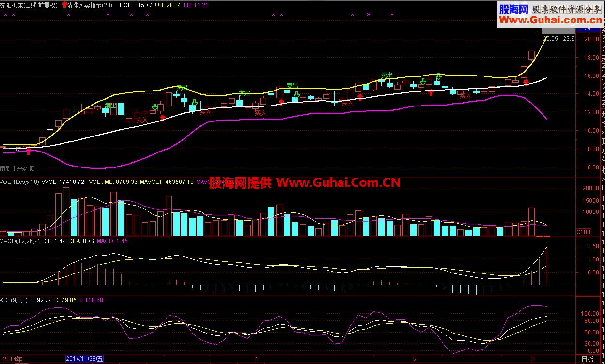Click the red buy arrow near 8.07 low
Image resolution: width=605 pixels, height=364 pixels.
click(29, 151)
